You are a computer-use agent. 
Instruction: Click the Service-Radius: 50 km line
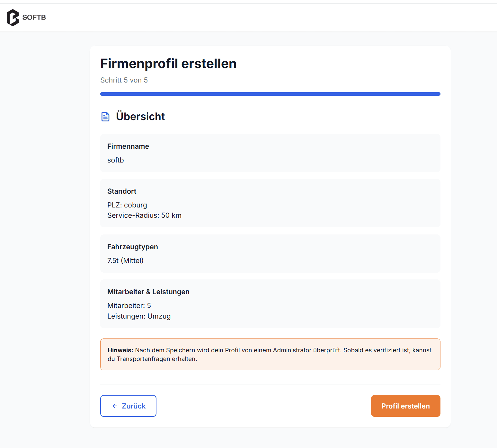pos(144,215)
